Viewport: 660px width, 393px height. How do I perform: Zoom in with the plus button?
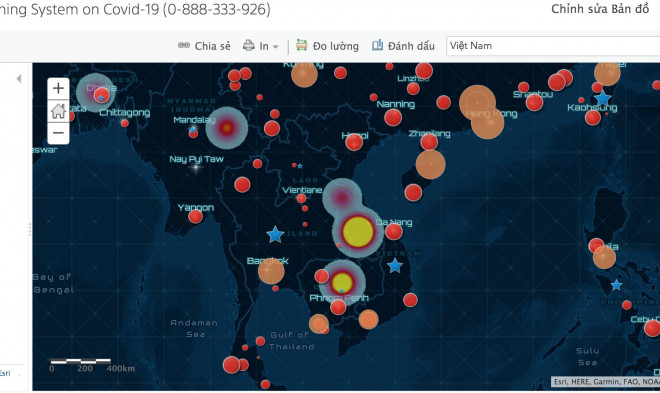[x=58, y=88]
